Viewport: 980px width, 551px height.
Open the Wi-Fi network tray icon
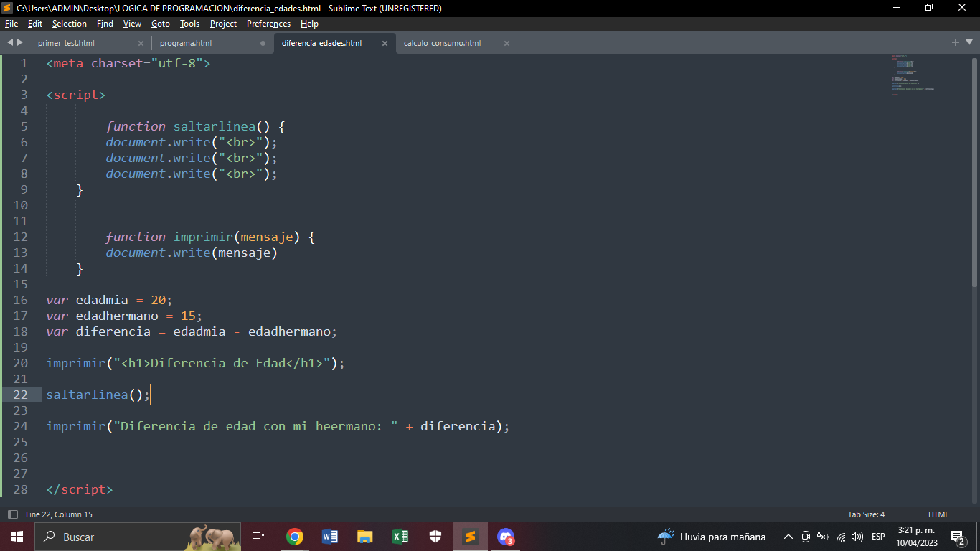[840, 537]
